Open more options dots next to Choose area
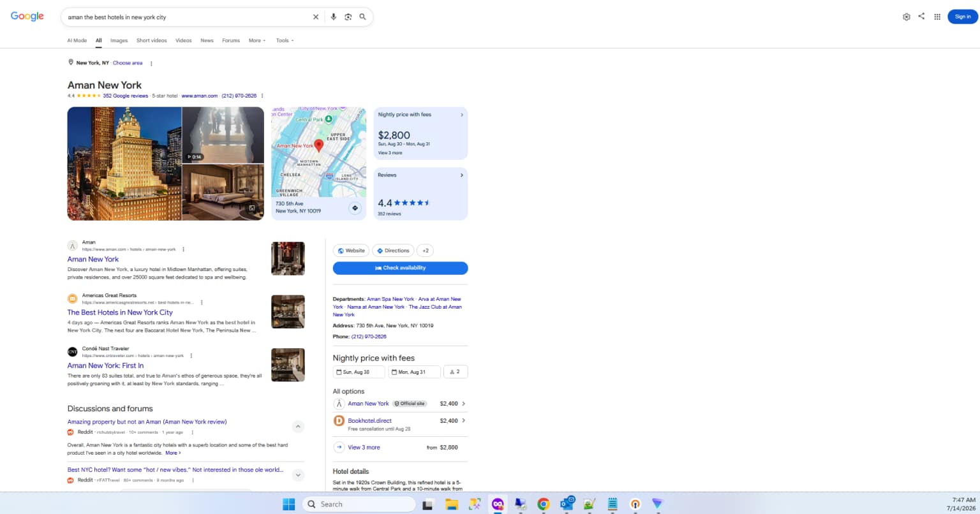980x514 pixels. [151, 63]
